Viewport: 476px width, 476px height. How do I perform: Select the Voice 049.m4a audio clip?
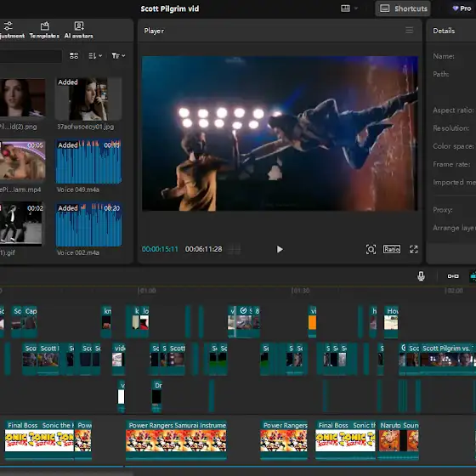(x=88, y=161)
